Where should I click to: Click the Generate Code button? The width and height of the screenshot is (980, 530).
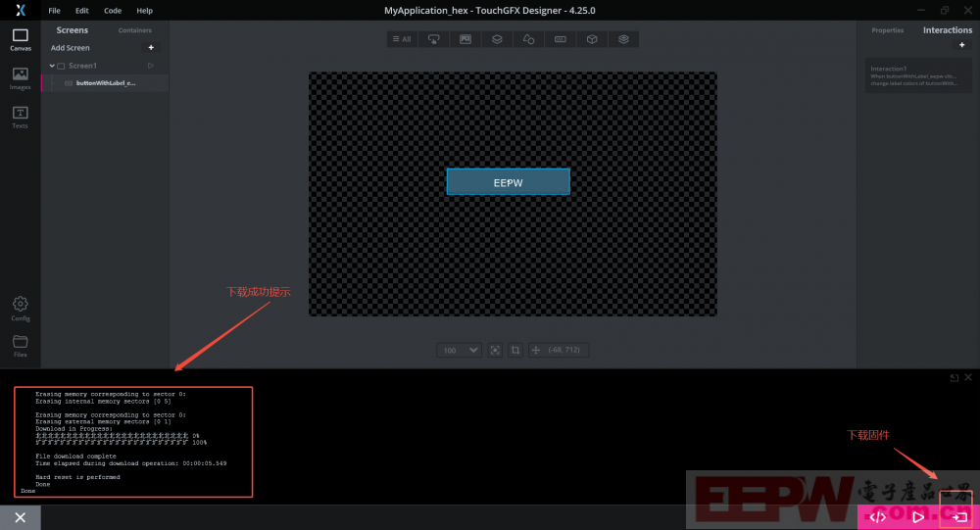tap(877, 517)
